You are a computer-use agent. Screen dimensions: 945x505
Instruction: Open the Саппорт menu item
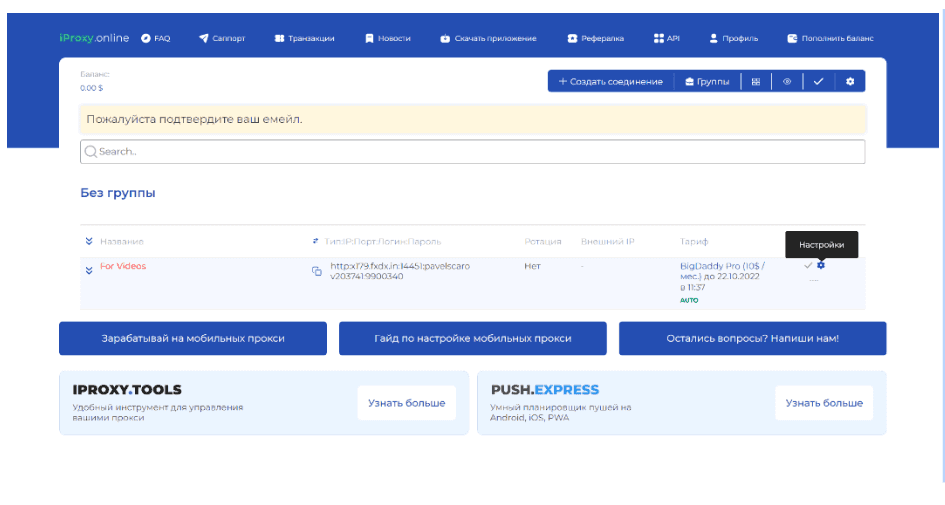click(x=222, y=38)
